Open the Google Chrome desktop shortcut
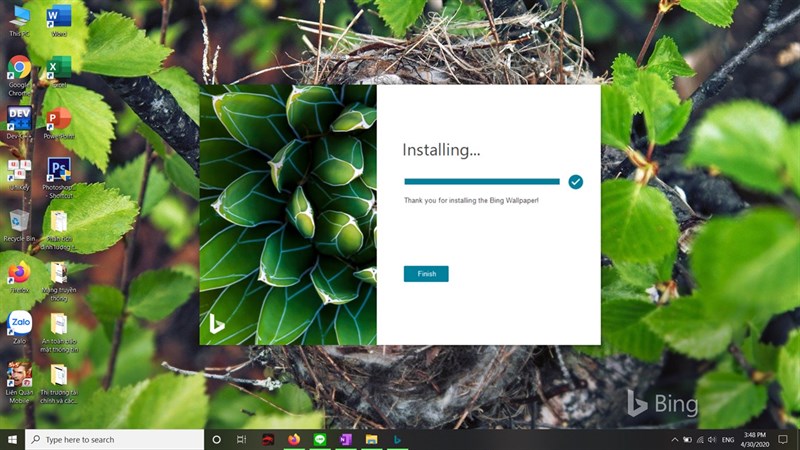This screenshot has width=800, height=450. click(x=19, y=76)
